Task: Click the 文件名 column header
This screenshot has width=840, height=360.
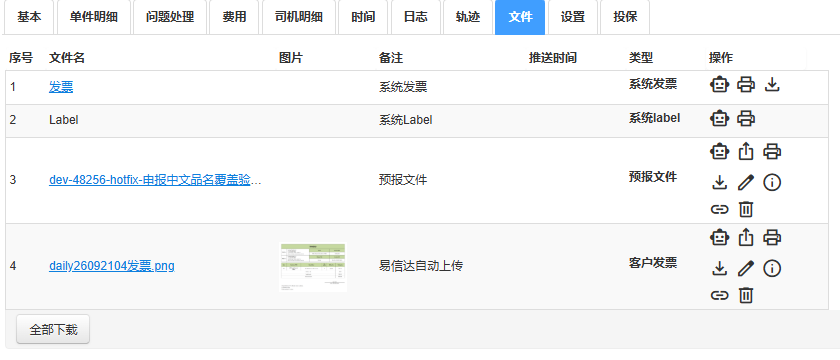Action: (67, 58)
